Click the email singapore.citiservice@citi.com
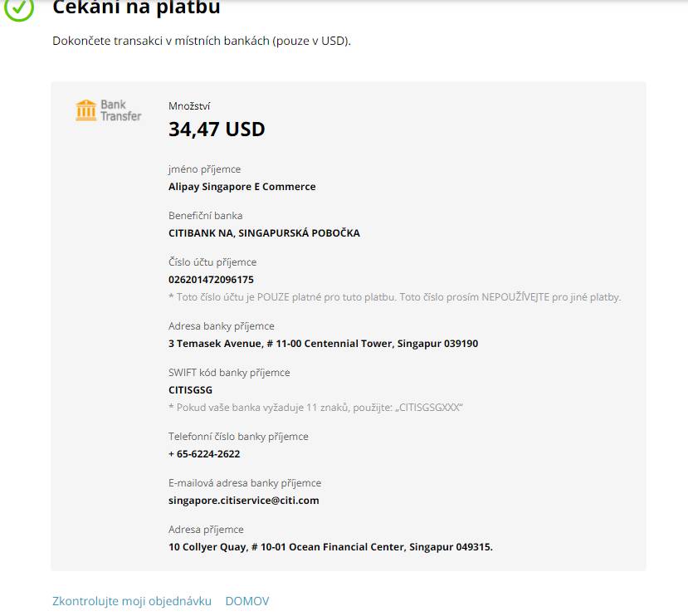Viewport: 688px width, 616px height. point(243,501)
